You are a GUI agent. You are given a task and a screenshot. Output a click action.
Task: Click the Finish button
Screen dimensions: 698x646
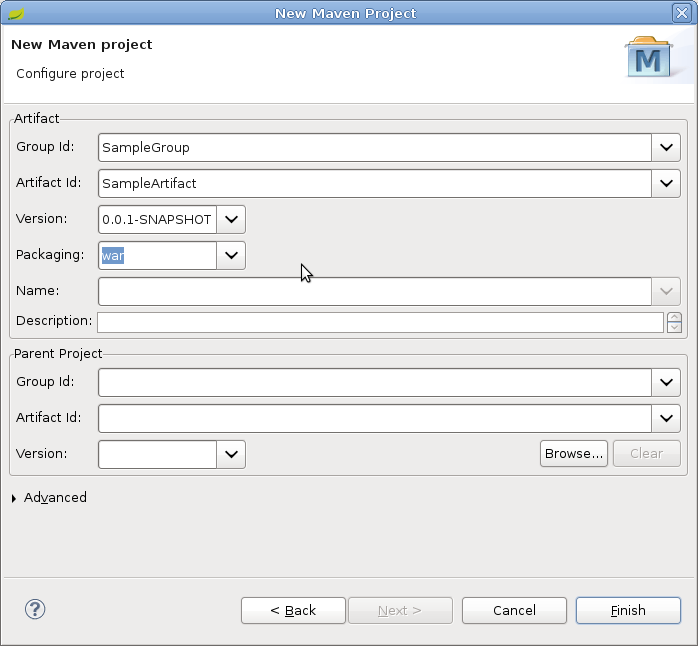tap(628, 610)
